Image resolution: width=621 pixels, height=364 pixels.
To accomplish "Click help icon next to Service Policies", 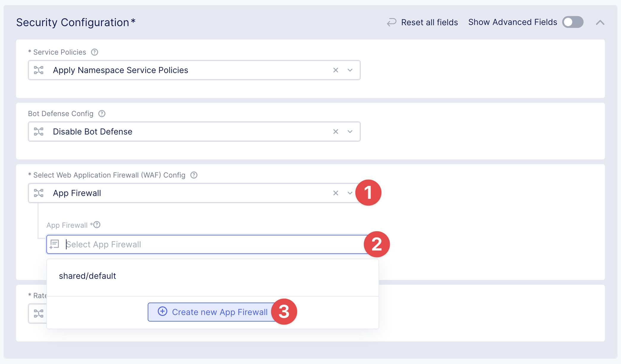I will pos(94,52).
